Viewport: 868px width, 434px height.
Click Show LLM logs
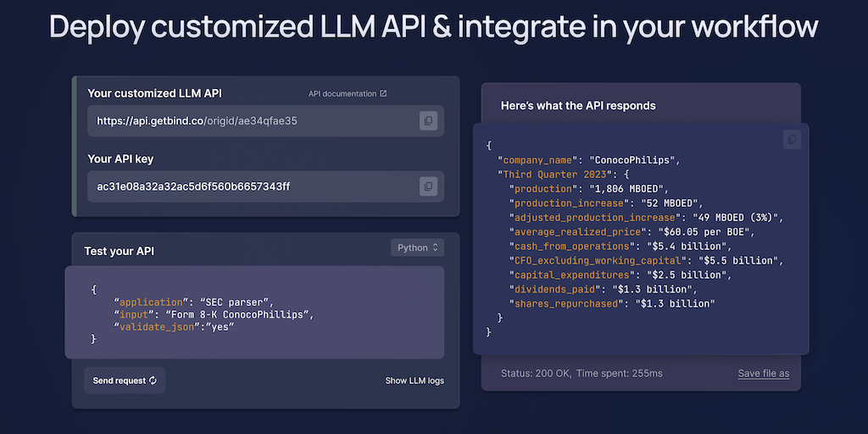(415, 381)
